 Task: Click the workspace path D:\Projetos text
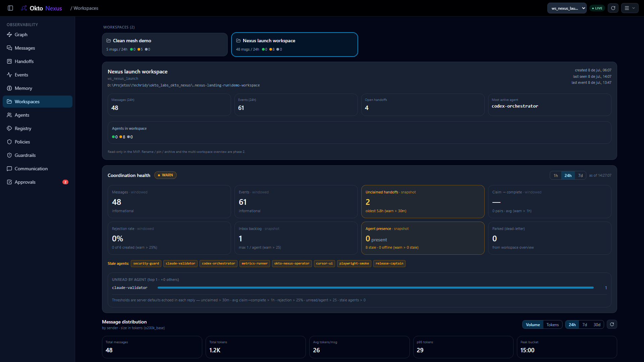(x=183, y=85)
